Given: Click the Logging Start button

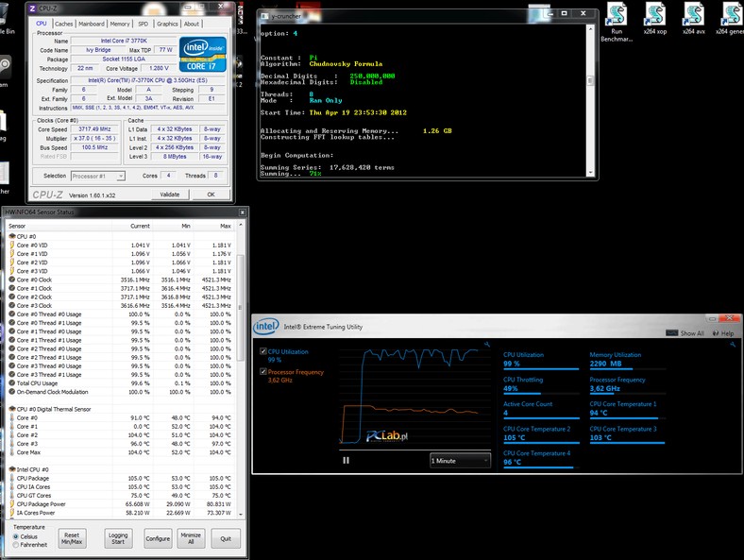Looking at the screenshot, I should pos(118,538).
